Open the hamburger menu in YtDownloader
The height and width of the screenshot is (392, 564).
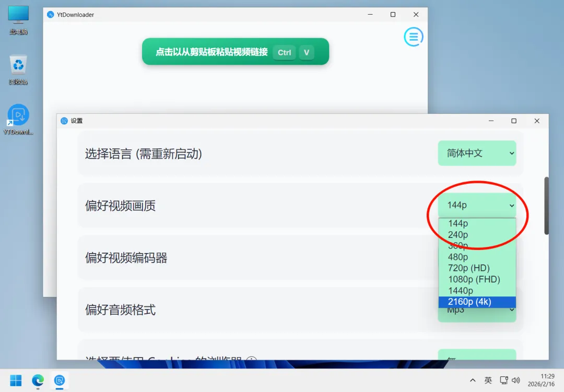tap(413, 37)
